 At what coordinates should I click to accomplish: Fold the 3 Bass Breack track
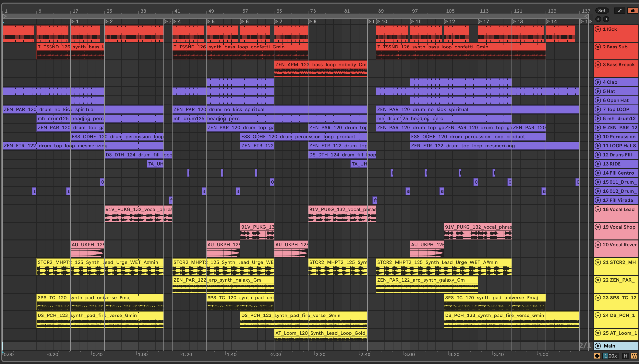[598, 65]
